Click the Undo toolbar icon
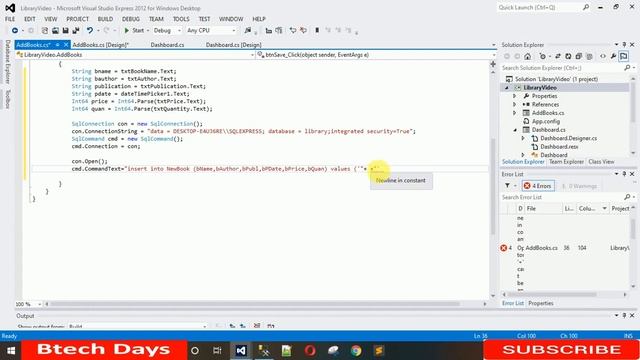Image resolution: width=640 pixels, height=360 pixels. point(89,31)
